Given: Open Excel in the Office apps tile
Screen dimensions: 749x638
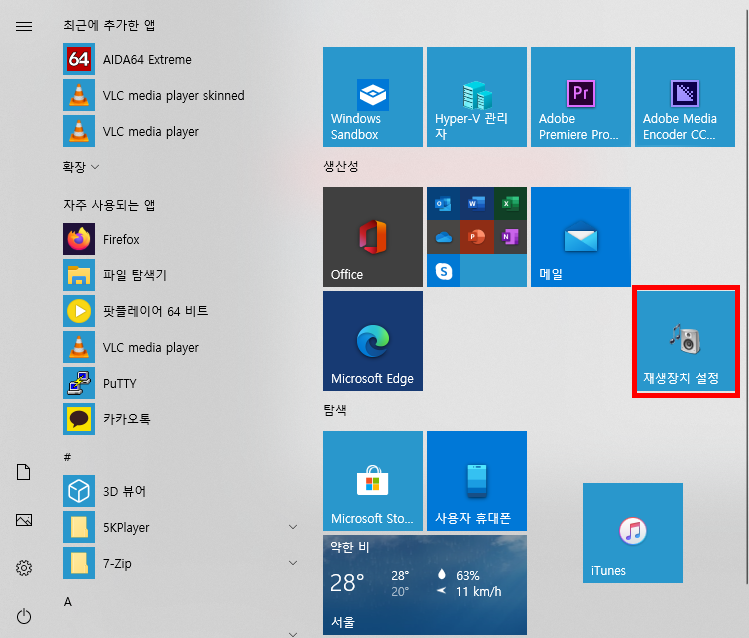Looking at the screenshot, I should (x=510, y=204).
